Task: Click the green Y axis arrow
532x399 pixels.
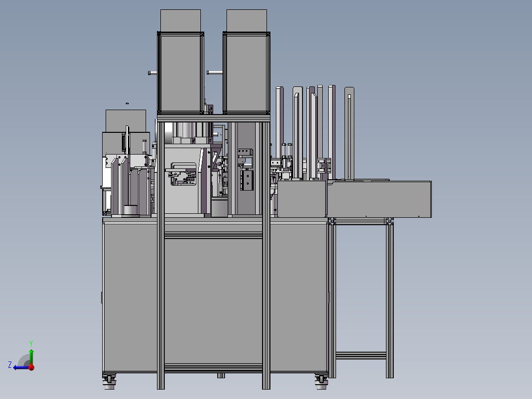Action: pyautogui.click(x=31, y=354)
